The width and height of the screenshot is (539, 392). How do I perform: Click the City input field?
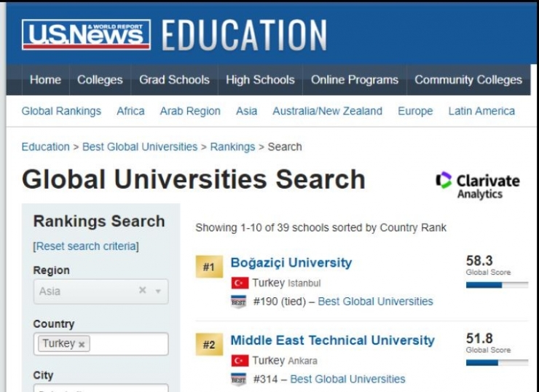[x=101, y=388]
